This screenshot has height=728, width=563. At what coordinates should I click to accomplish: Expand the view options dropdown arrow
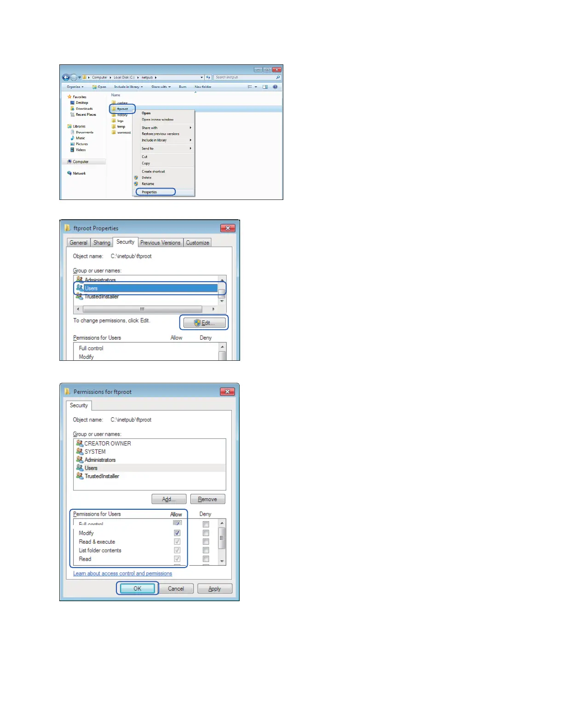pos(256,87)
